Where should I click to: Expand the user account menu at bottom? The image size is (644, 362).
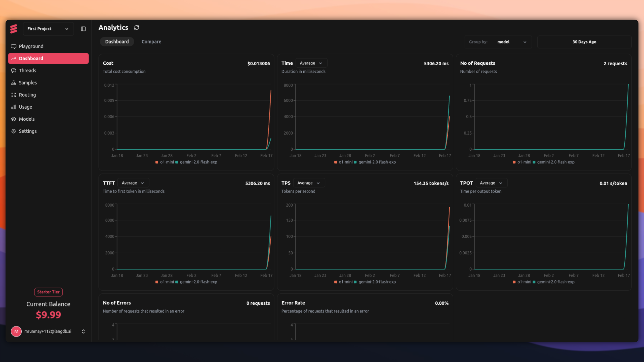[83, 331]
